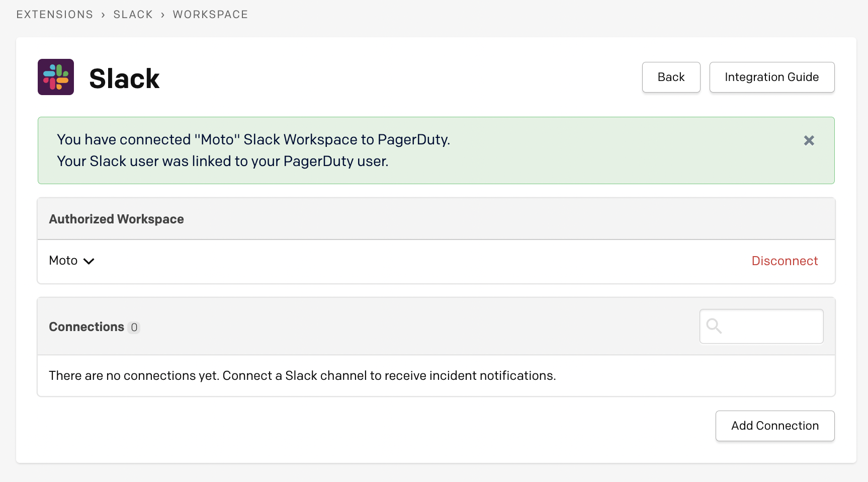Open the Authorized Workspace selector
Image resolution: width=868 pixels, height=482 pixels.
[x=71, y=261]
